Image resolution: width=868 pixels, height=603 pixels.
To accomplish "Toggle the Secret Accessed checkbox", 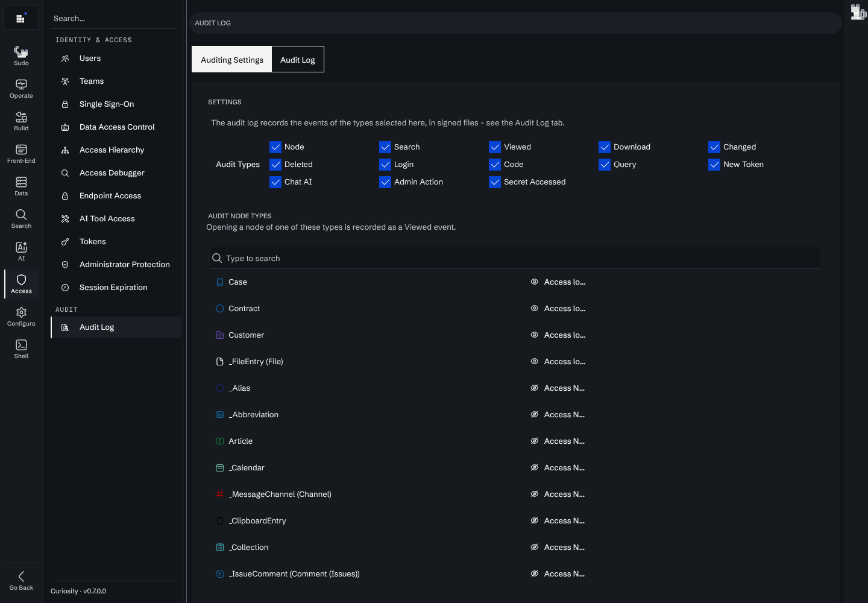I will (495, 182).
